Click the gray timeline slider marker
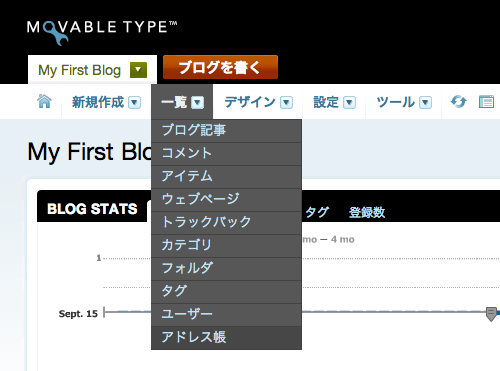The height and width of the screenshot is (371, 500). coord(491,314)
